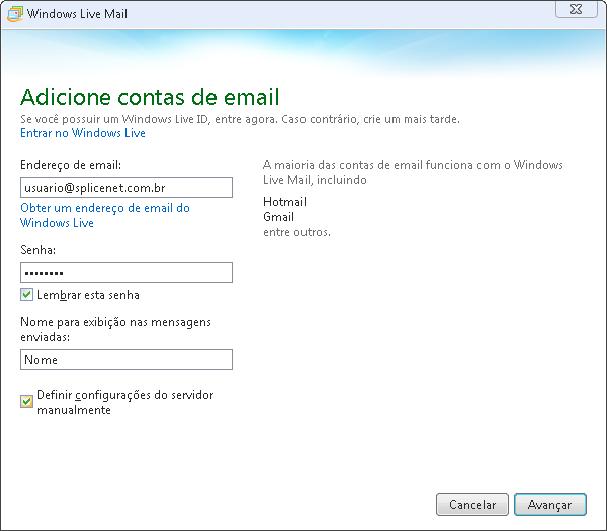This screenshot has width=607, height=531.
Task: Click the 'entre outros.' text
Action: click(297, 232)
